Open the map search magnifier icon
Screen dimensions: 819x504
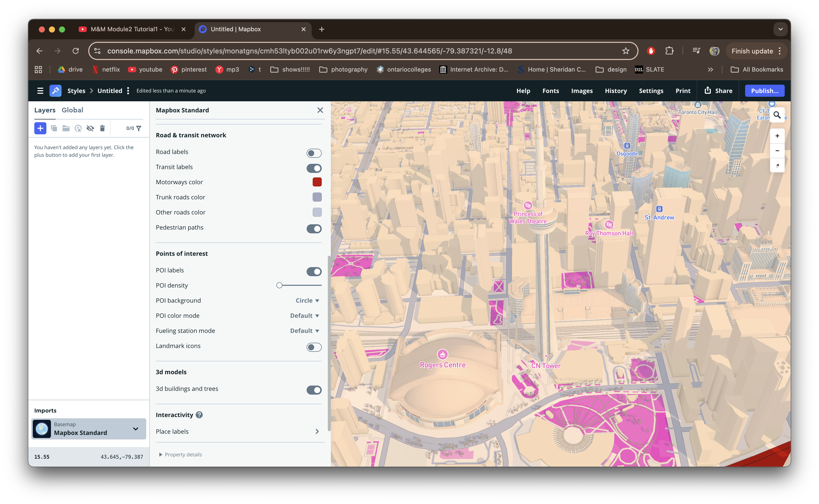[777, 115]
